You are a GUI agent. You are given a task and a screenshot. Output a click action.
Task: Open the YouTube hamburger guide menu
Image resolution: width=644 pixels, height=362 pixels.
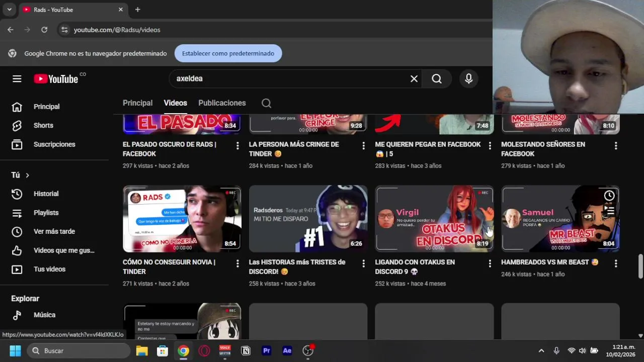pyautogui.click(x=17, y=79)
